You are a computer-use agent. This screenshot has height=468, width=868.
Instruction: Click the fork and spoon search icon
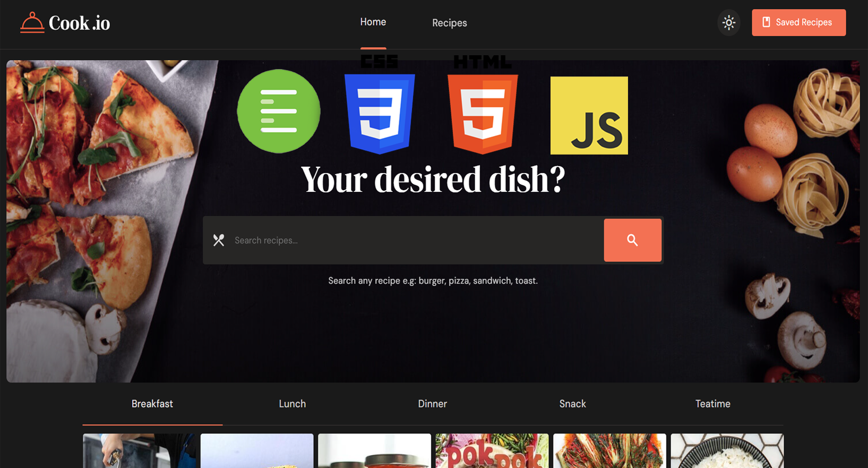[219, 240]
